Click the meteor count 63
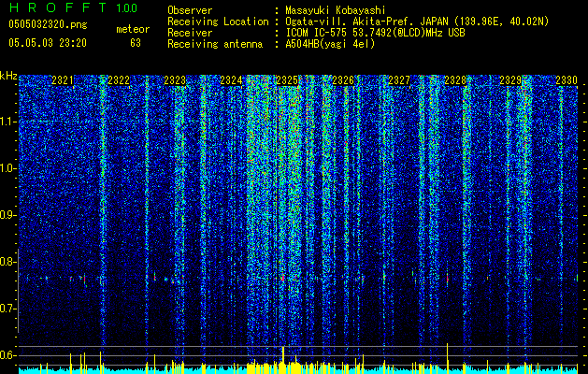The width and height of the screenshot is (588, 374). [x=136, y=43]
